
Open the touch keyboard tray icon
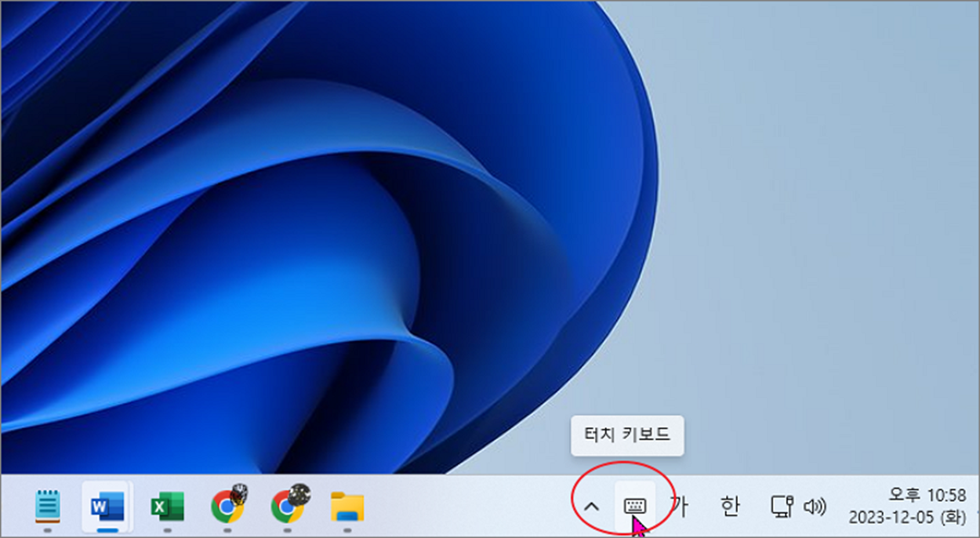[634, 507]
